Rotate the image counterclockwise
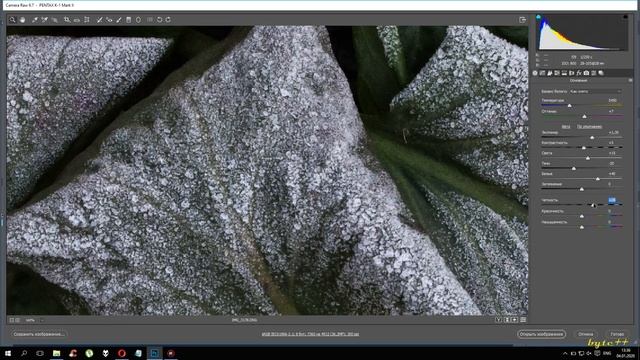Image resolution: width=640 pixels, height=360 pixels. [160, 20]
